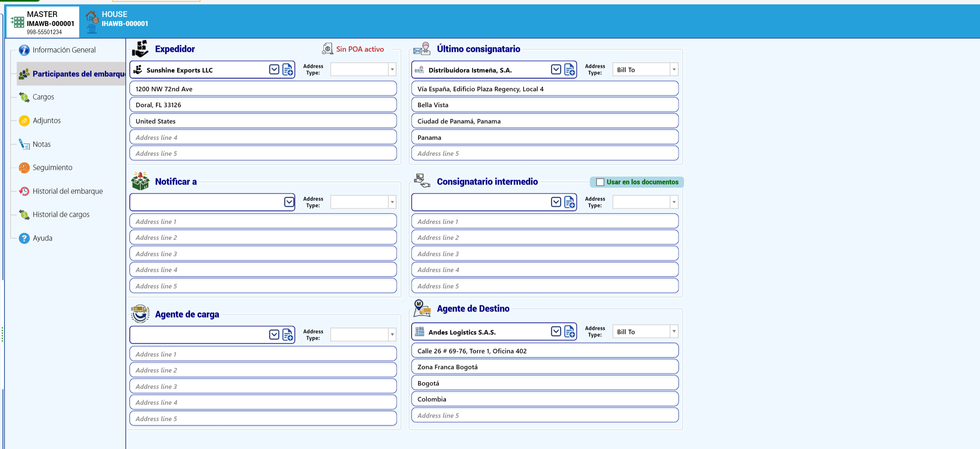Click Expedidor Address line 4 field
This screenshot has height=449, width=980.
click(x=263, y=138)
